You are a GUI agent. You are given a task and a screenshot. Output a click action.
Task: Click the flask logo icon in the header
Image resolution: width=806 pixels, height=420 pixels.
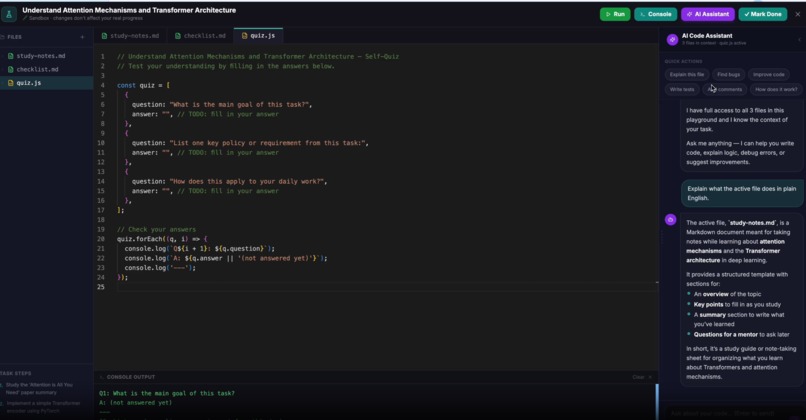coord(8,14)
